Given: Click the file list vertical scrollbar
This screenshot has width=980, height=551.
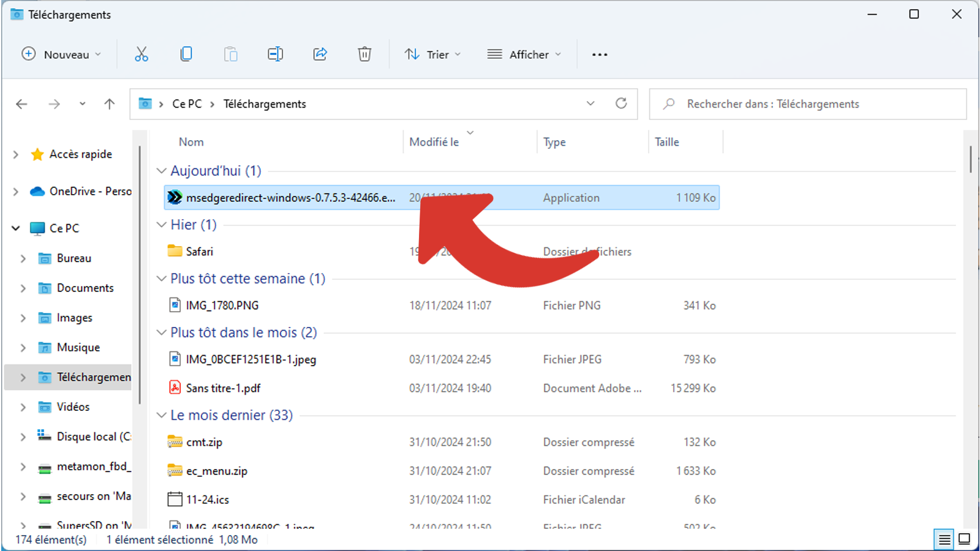Looking at the screenshot, I should (x=971, y=159).
